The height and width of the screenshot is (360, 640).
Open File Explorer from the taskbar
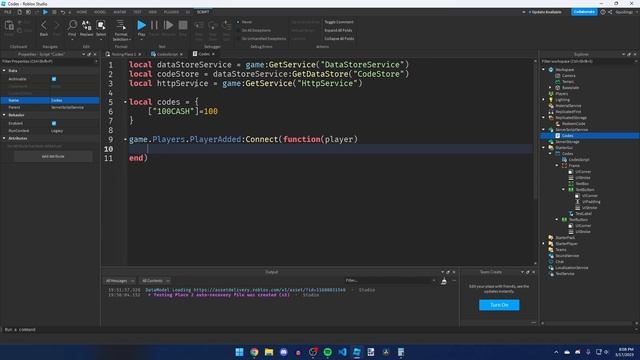269,352
